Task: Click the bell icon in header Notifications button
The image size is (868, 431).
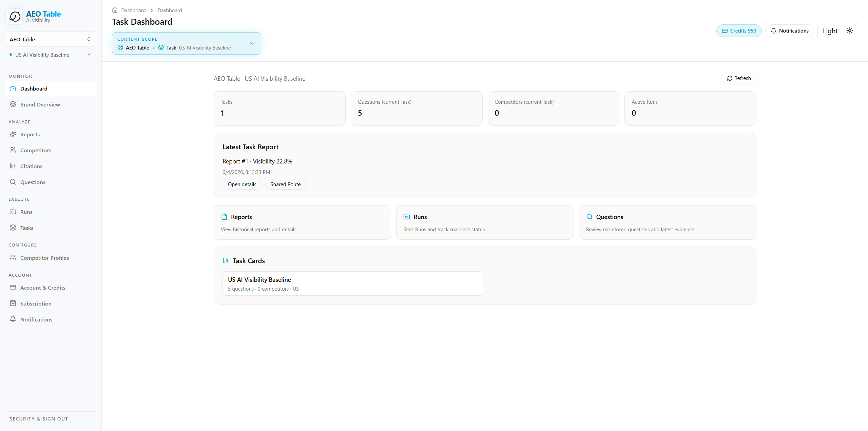Action: (774, 31)
